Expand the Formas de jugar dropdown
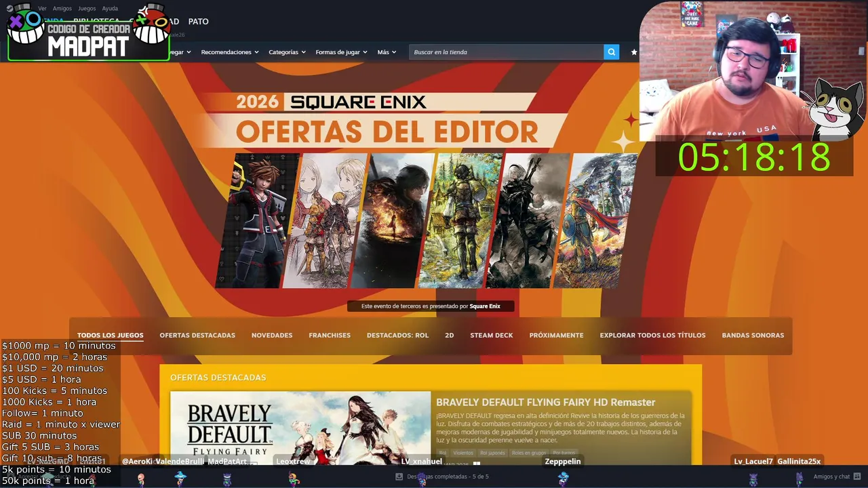This screenshot has width=868, height=488. (x=341, y=52)
